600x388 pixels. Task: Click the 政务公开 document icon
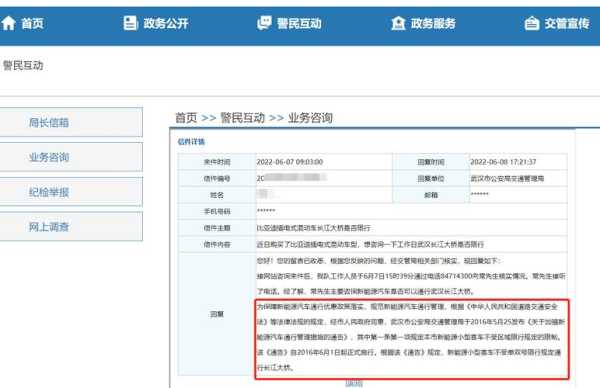point(130,23)
